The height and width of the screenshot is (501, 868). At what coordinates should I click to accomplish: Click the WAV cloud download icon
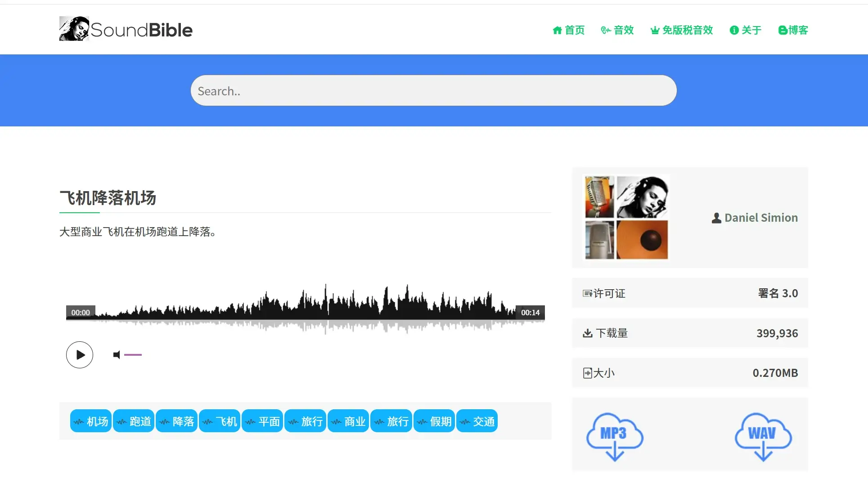(762, 435)
